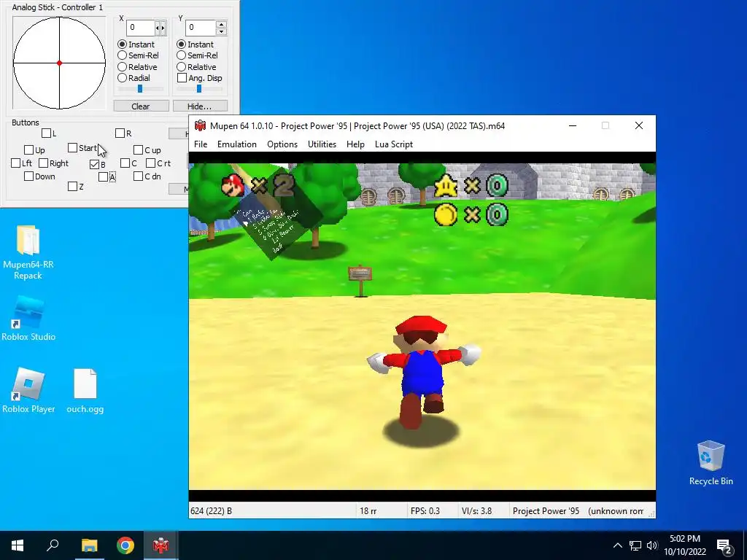
Task: Open Mupen64-RR Repack desktop folder
Action: 28,252
